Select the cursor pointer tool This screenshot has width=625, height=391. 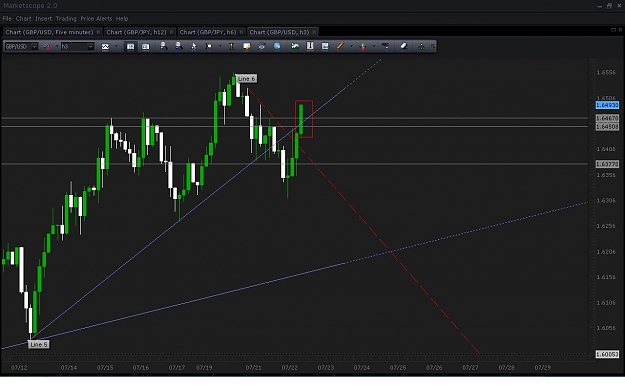tap(194, 46)
